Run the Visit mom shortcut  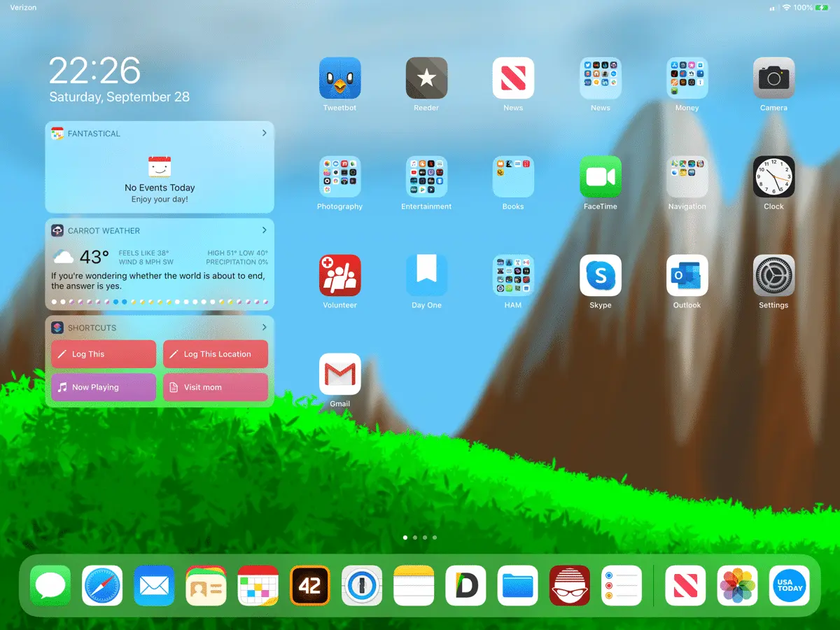coord(216,387)
